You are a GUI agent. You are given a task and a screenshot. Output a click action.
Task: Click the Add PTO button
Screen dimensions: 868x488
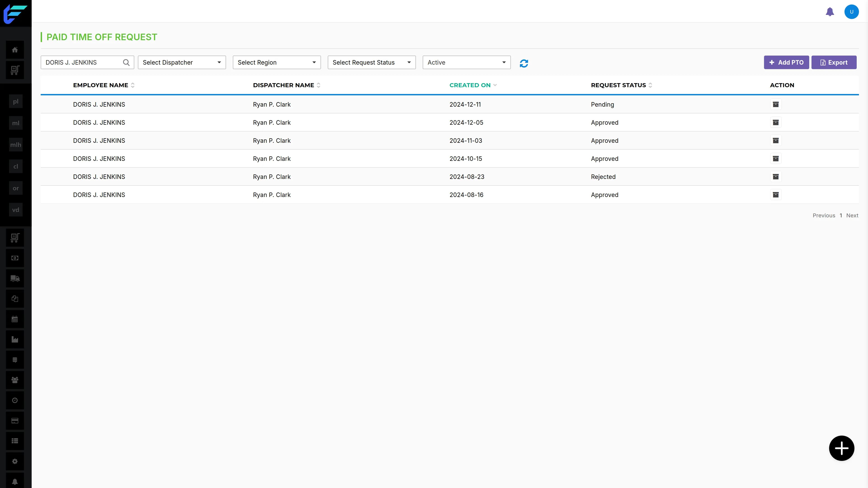coord(786,62)
